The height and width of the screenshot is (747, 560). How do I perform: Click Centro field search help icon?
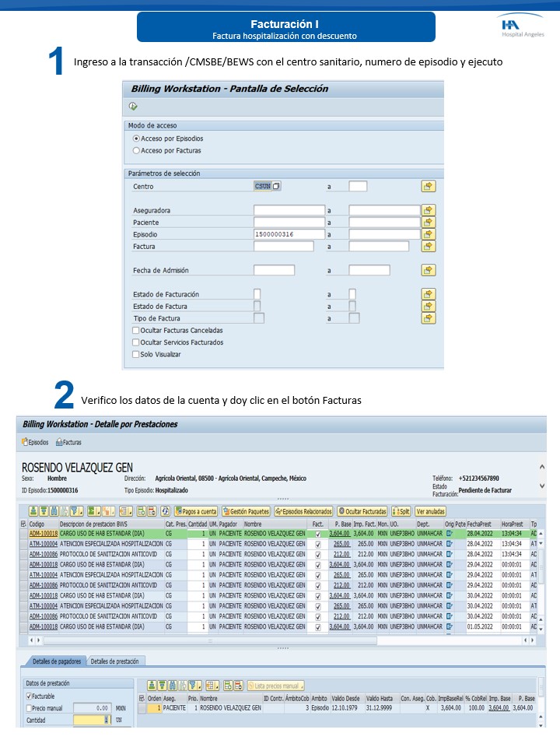[276, 187]
